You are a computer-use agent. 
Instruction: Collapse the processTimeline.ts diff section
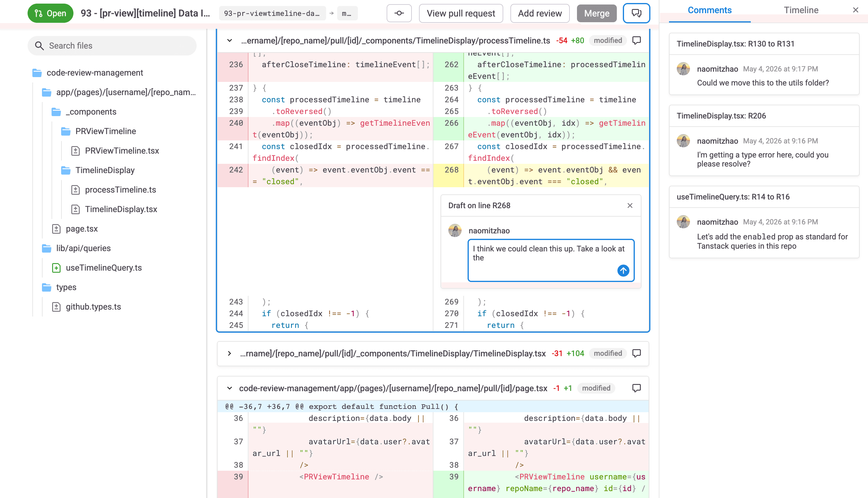tap(230, 41)
